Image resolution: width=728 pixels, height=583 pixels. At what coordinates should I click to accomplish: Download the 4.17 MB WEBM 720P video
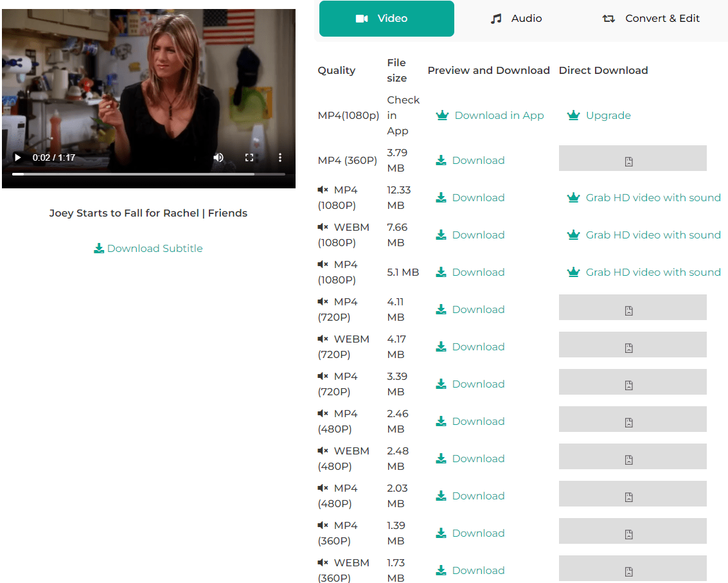tap(470, 347)
